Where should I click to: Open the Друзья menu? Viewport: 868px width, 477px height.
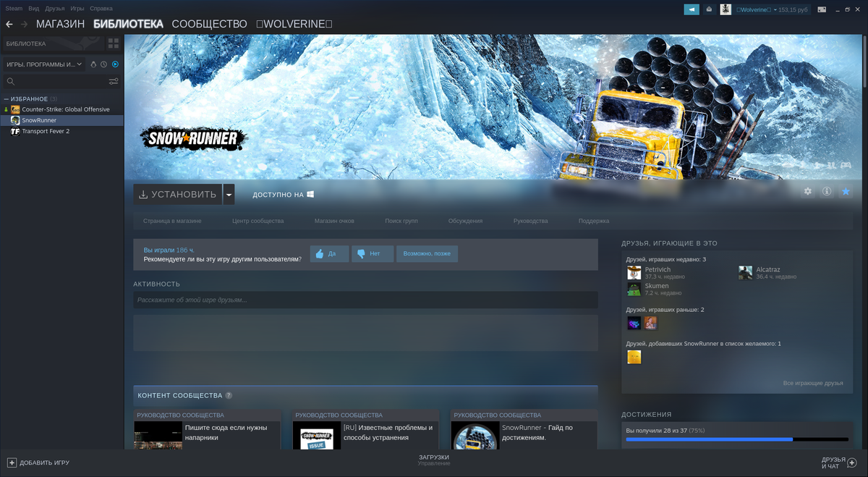tap(55, 8)
